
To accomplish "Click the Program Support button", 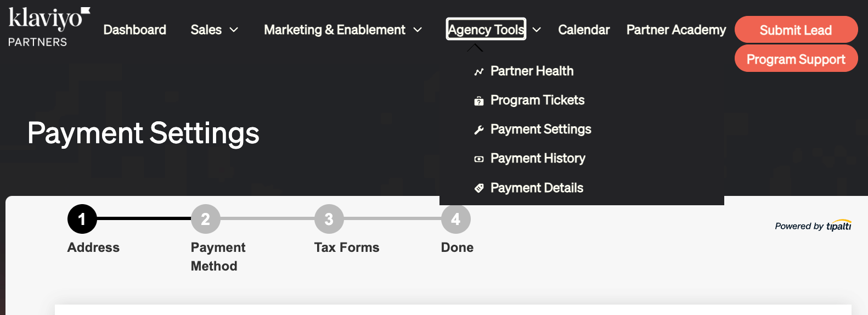I will point(796,59).
